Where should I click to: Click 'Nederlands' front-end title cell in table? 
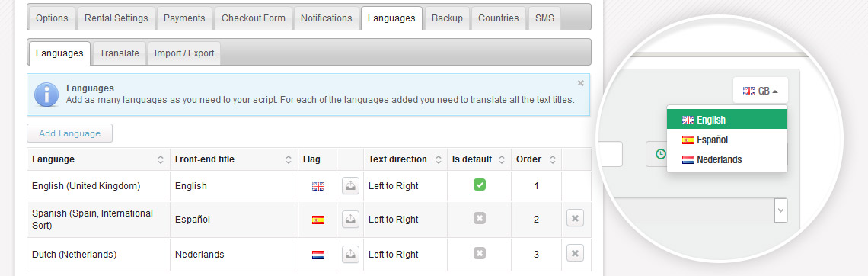tap(234, 255)
